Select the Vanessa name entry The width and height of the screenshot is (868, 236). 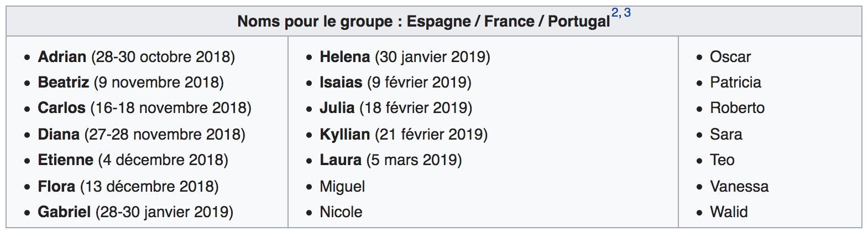pos(739,187)
